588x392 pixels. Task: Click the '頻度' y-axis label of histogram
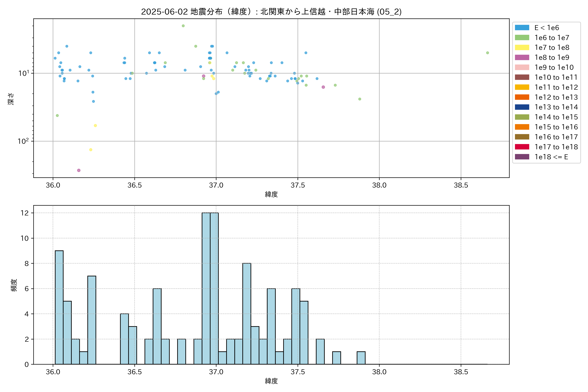point(14,285)
